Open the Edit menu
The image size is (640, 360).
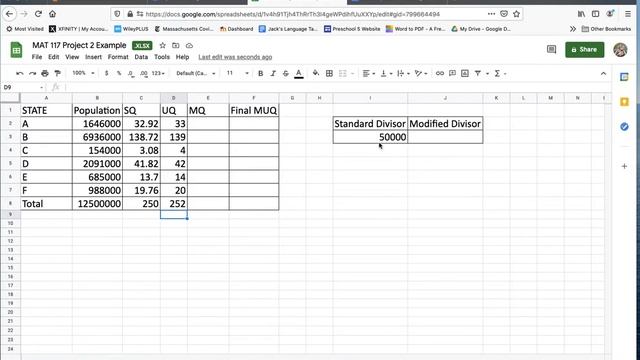[x=53, y=57]
